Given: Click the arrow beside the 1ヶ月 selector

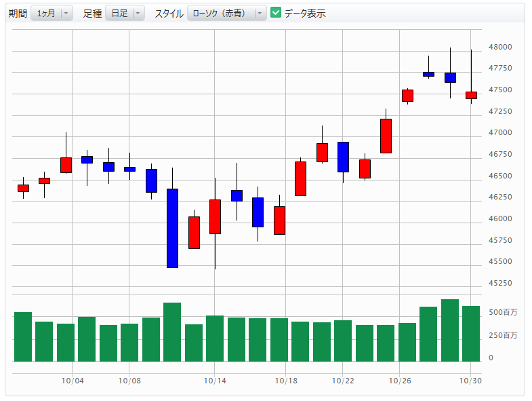Looking at the screenshot, I should point(66,13).
